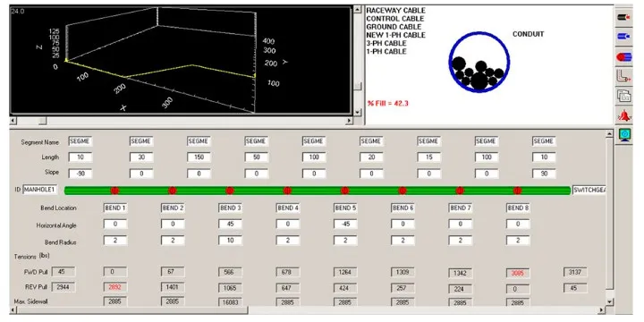644x322 pixels.
Task: Click 3D view horizontal scrollbar right arrow
Action: pos(349,121)
